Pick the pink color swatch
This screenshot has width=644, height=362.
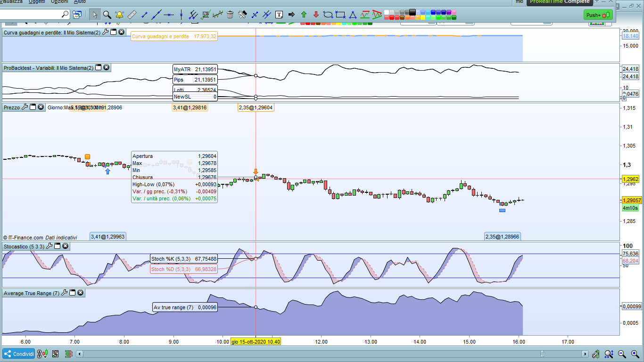454,12
